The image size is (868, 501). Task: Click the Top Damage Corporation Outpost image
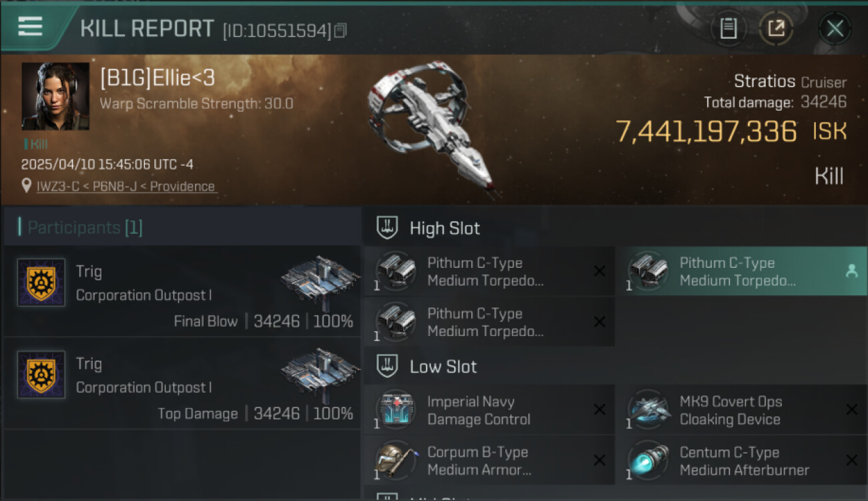320,373
